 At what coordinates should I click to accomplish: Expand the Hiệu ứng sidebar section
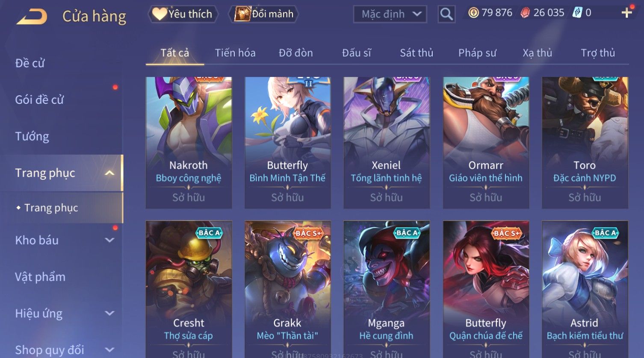pos(110,313)
